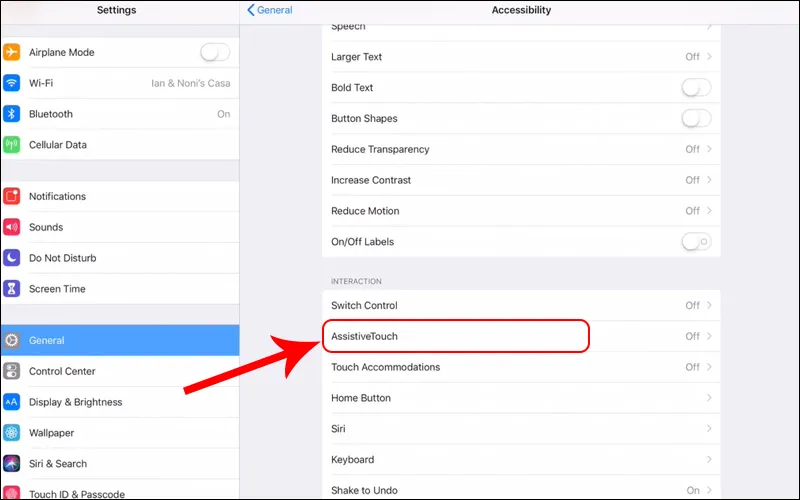Toggle the Airplane Mode switch
Screen dimensions: 800x500
(215, 52)
